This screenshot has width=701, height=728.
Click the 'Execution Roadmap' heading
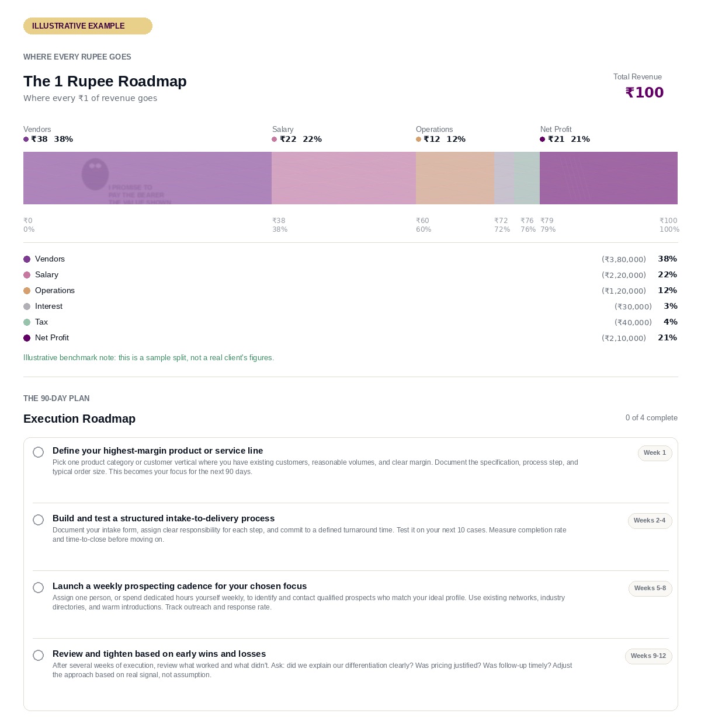pyautogui.click(x=79, y=419)
